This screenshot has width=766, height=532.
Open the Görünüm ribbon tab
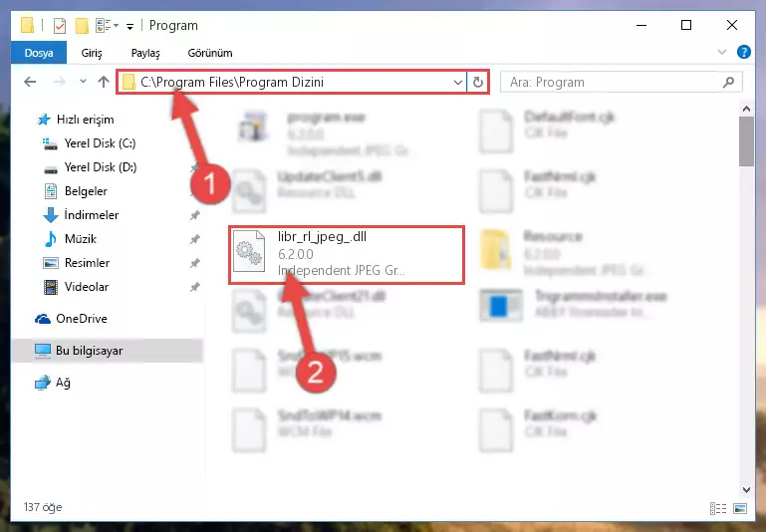point(210,53)
